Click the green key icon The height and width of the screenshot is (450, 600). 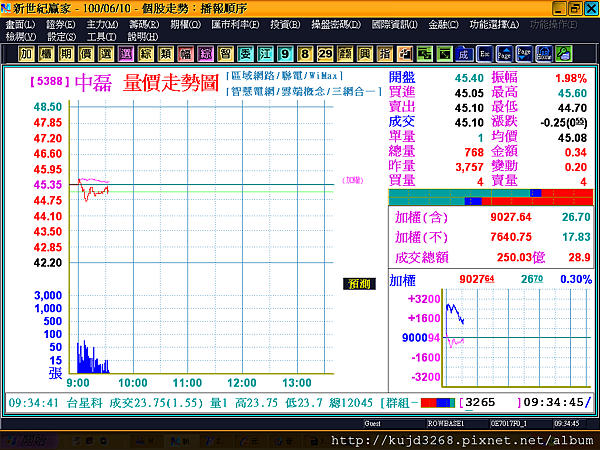pyautogui.click(x=564, y=54)
